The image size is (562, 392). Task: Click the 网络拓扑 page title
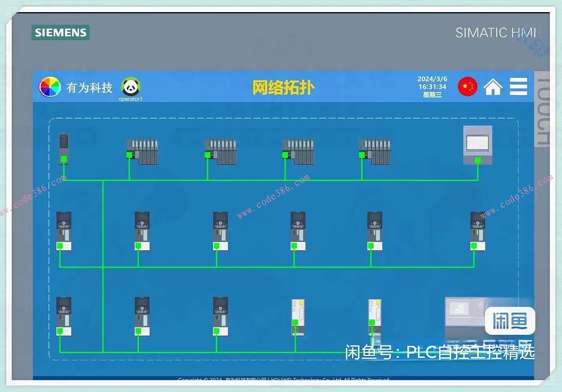pyautogui.click(x=283, y=88)
